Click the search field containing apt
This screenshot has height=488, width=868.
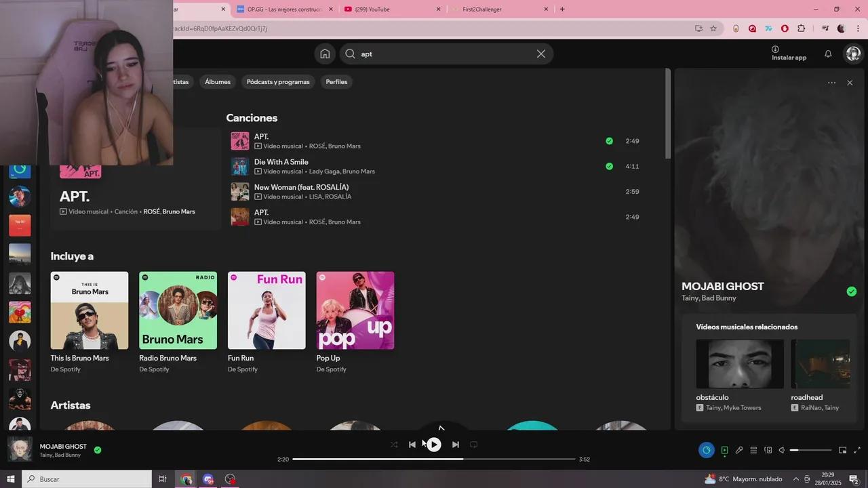(x=446, y=54)
